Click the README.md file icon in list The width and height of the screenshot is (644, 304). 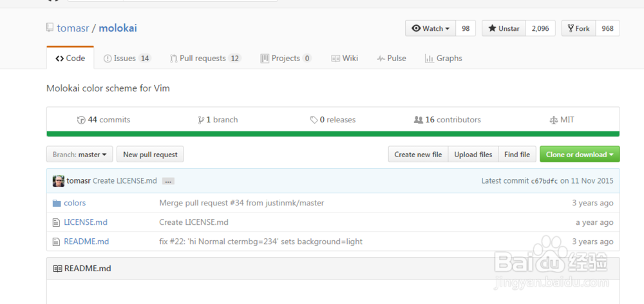[56, 242]
